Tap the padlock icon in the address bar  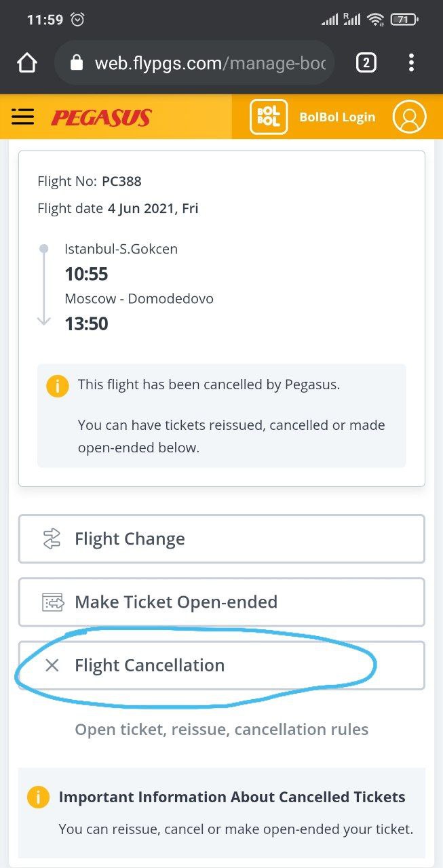(77, 64)
